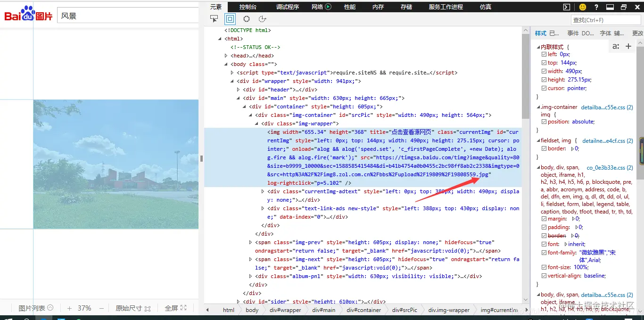Dock developer tools to bottom icon
Viewport: 644px width, 320px height.
tap(610, 7)
